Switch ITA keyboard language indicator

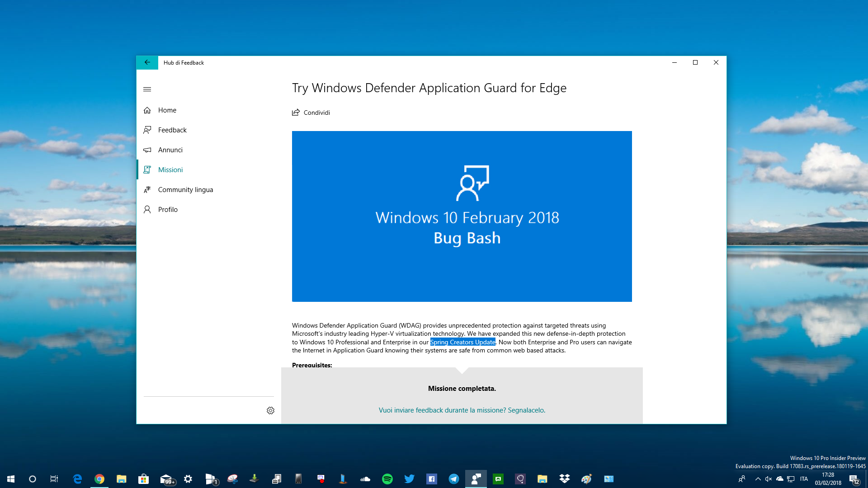coord(804,479)
